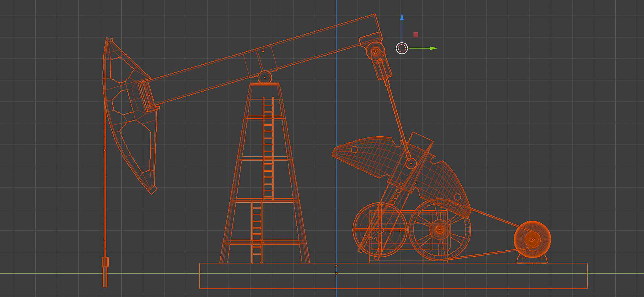Click the red square plane handle of gizmo
This screenshot has width=644, height=297.
click(x=416, y=34)
